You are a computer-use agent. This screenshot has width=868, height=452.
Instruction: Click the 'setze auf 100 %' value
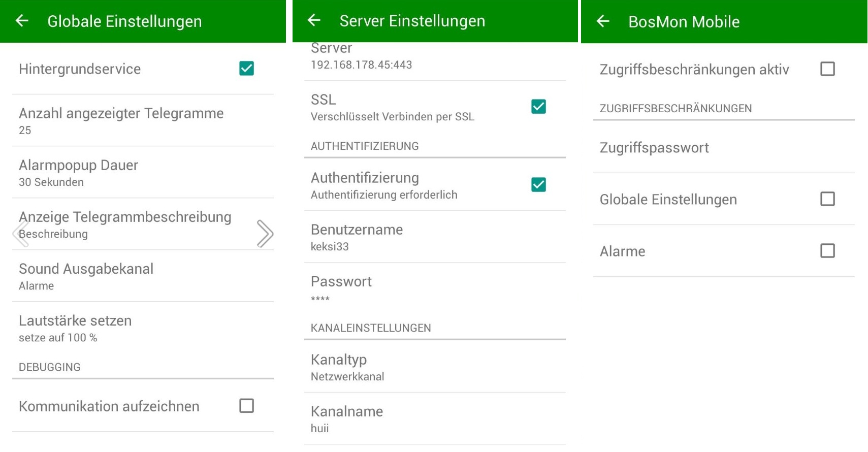pos(58,337)
